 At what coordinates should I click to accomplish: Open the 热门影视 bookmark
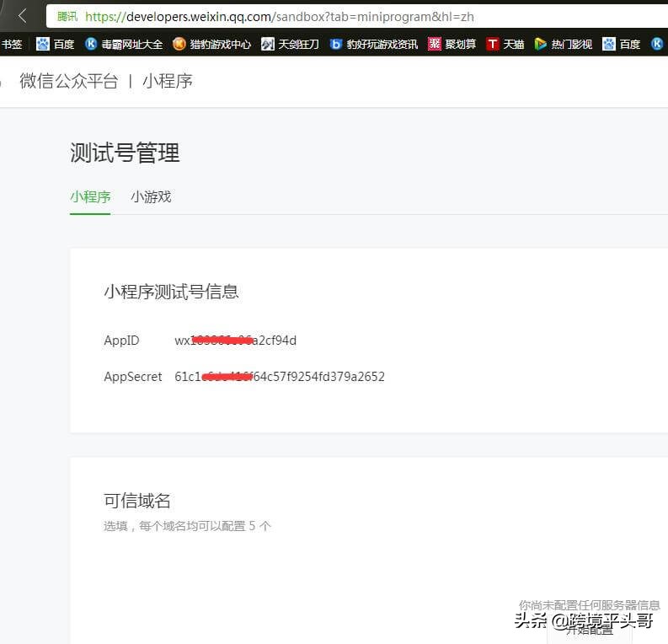click(x=564, y=44)
